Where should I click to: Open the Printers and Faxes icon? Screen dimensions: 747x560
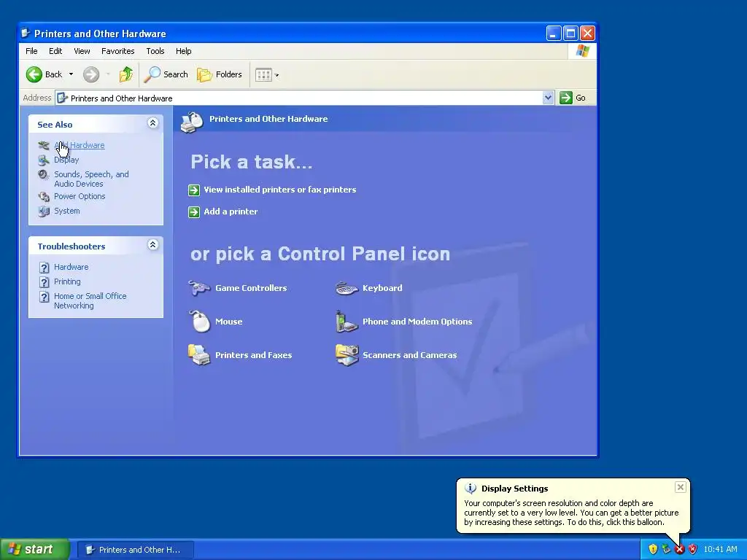point(199,355)
